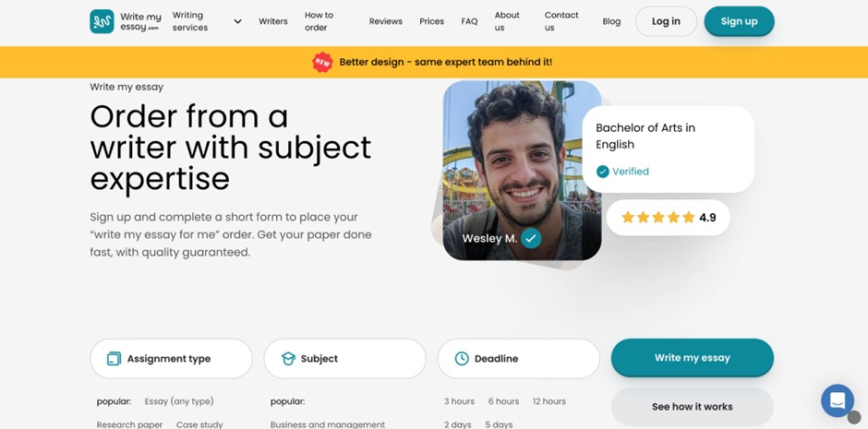Click the Log in button
This screenshot has height=429, width=868.
[666, 21]
